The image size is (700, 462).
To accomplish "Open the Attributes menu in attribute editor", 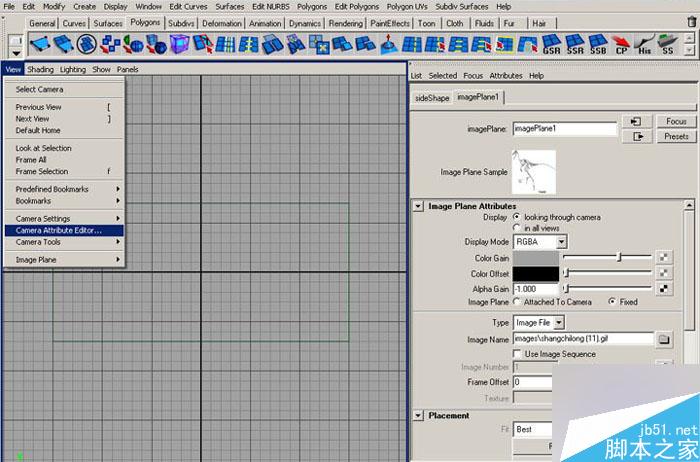I will click(506, 75).
